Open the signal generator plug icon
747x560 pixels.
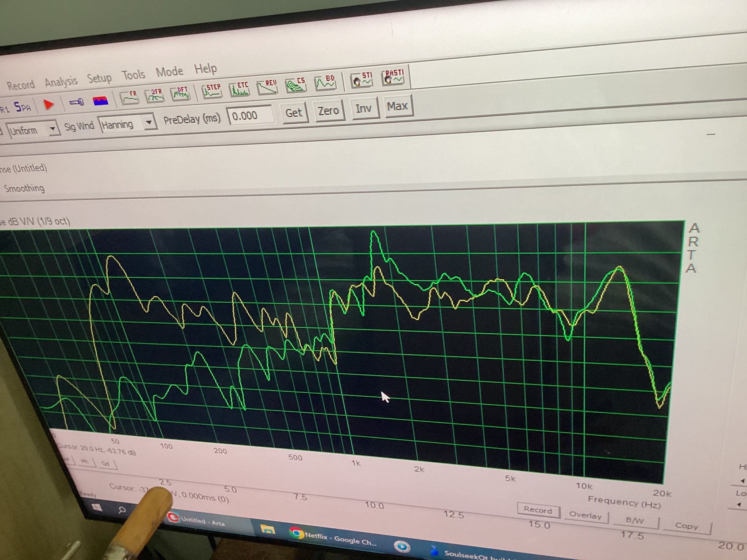click(x=77, y=102)
